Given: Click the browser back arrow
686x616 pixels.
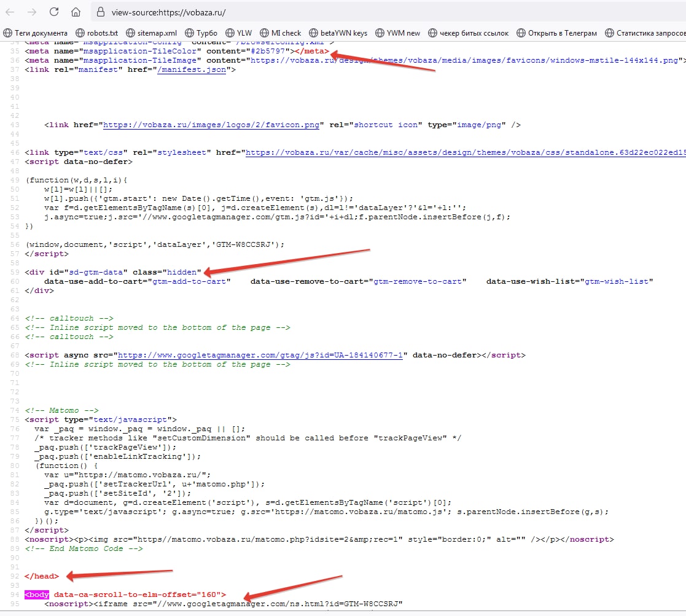Looking at the screenshot, I should (10, 12).
